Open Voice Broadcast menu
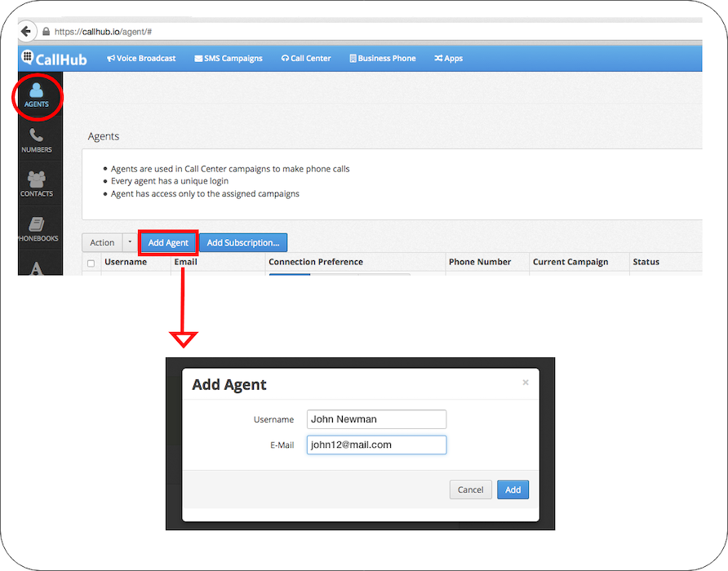Image resolution: width=728 pixels, height=571 pixels. click(x=141, y=59)
